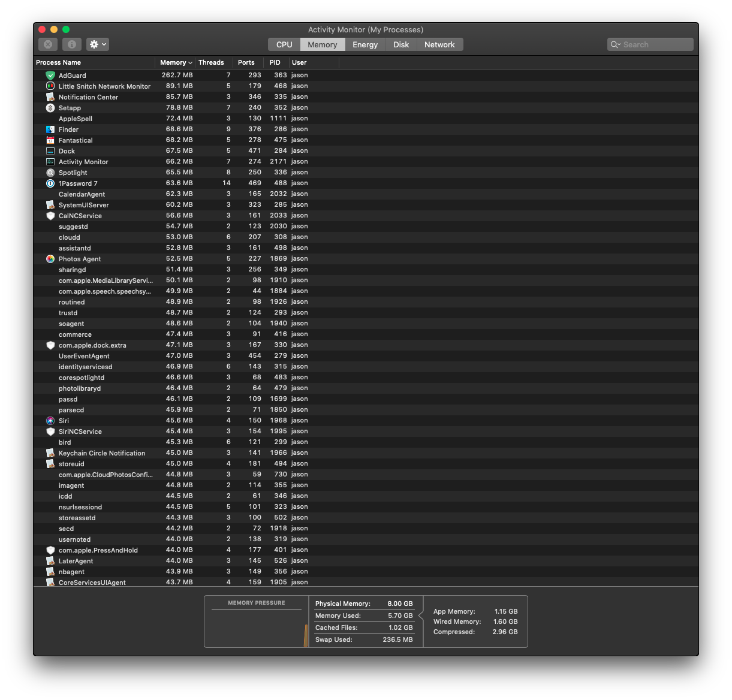Click the Setapp process icon
This screenshot has width=732, height=700.
point(50,108)
